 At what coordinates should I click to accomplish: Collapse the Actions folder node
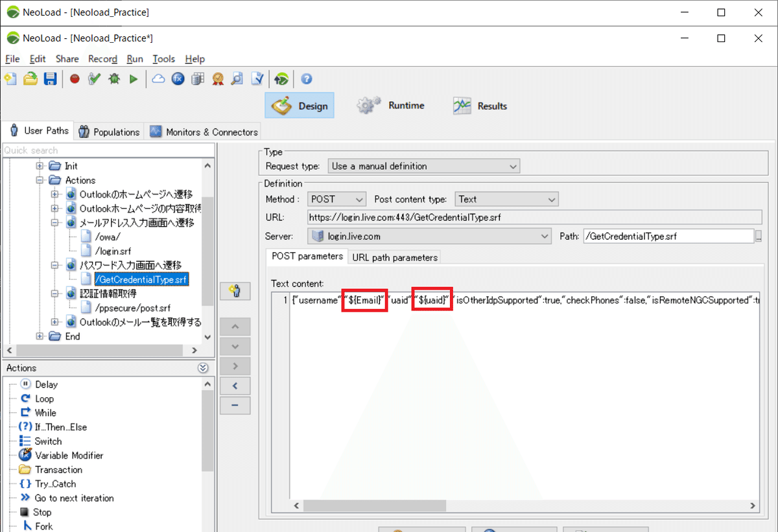click(x=40, y=180)
